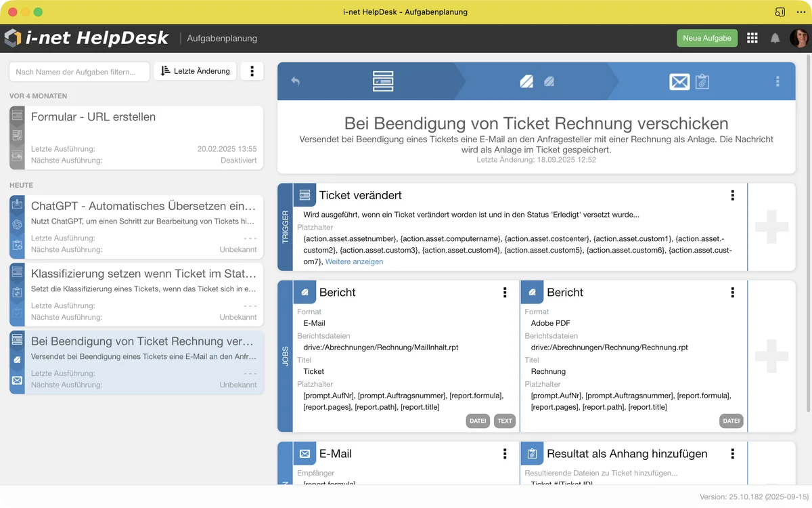Open options menu of the E-Mail format Bericht
Image resolution: width=812 pixels, height=508 pixels.
(505, 293)
